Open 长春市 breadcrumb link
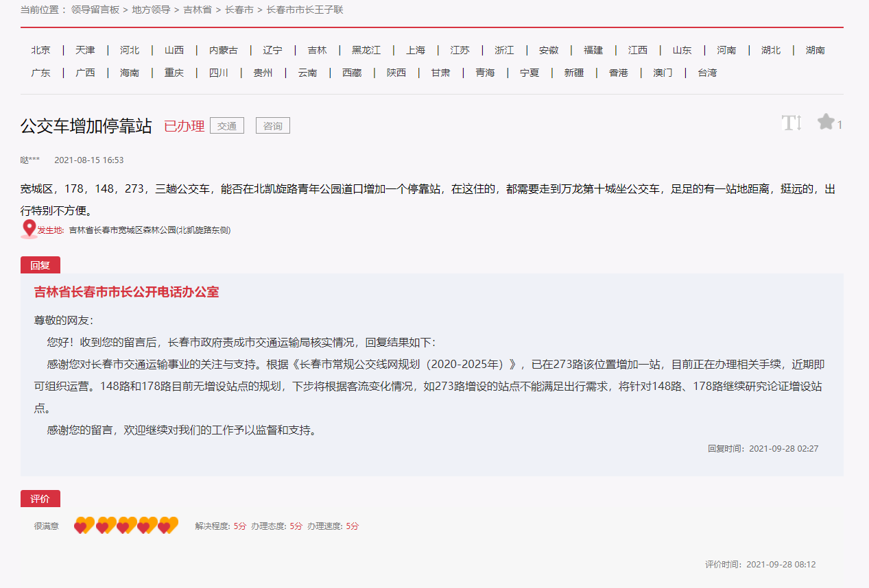The width and height of the screenshot is (869, 588). click(239, 10)
